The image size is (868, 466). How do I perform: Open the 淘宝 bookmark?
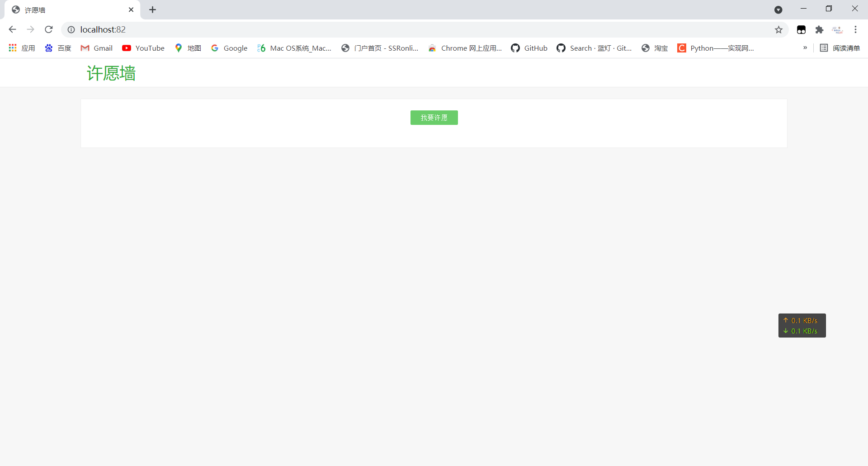(x=655, y=48)
